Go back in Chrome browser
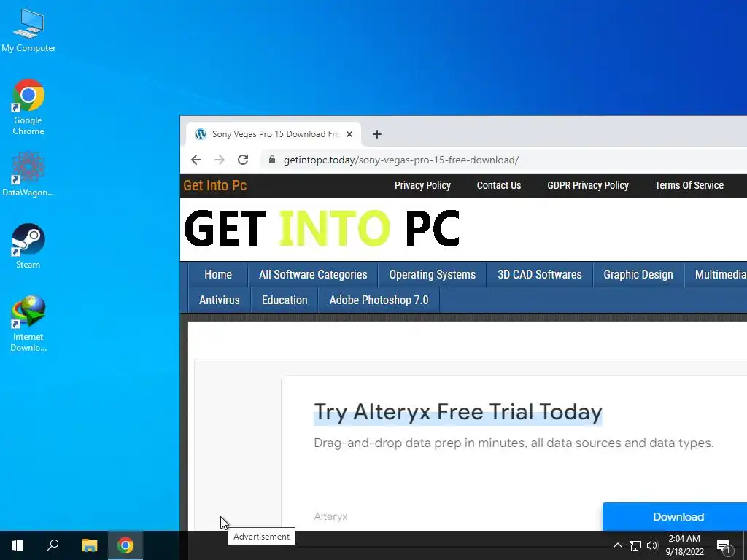The height and width of the screenshot is (560, 747). point(196,160)
